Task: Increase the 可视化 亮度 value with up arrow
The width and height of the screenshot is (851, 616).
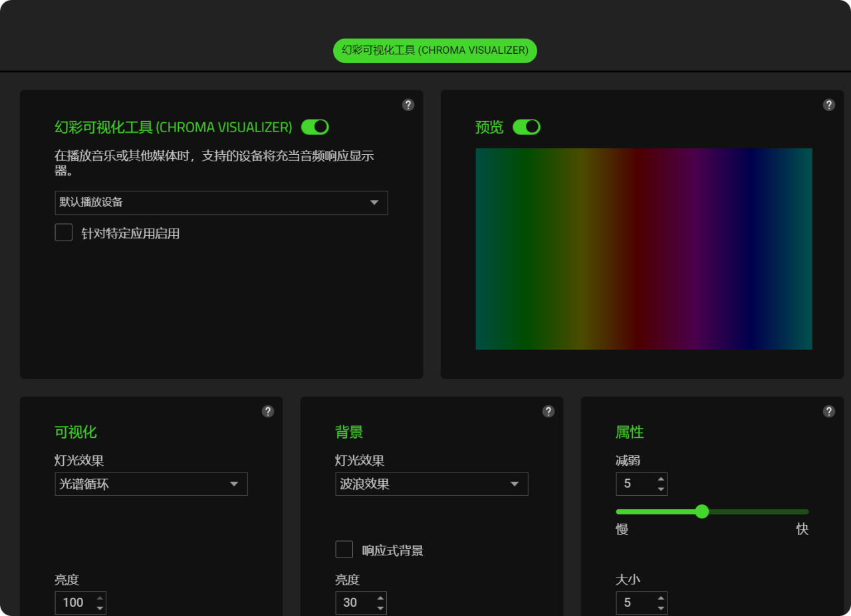Action: [x=100, y=597]
